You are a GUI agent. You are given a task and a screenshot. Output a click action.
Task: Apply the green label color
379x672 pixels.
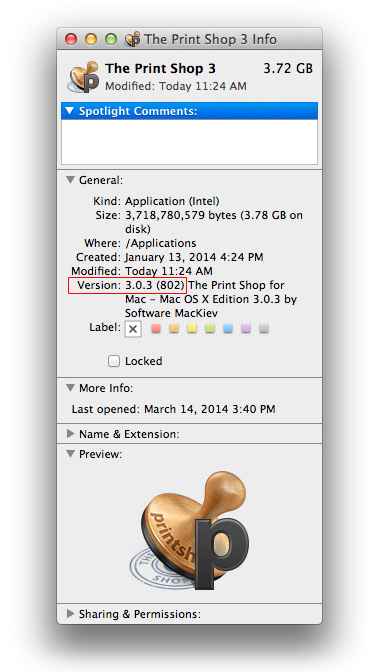click(x=210, y=329)
